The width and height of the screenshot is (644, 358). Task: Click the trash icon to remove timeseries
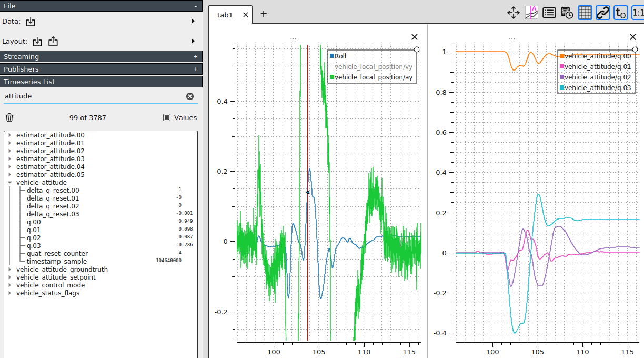9,117
